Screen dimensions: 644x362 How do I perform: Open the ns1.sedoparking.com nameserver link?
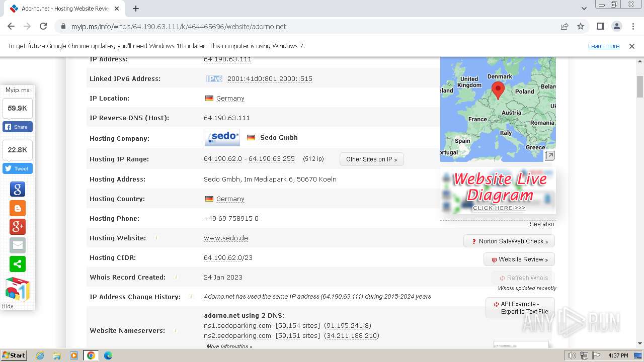point(237,326)
